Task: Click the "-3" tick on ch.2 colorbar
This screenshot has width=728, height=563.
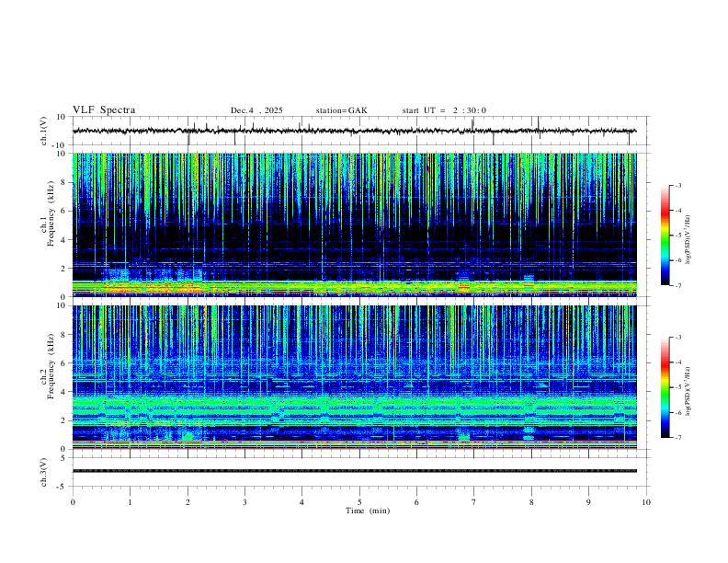Action: (678, 338)
